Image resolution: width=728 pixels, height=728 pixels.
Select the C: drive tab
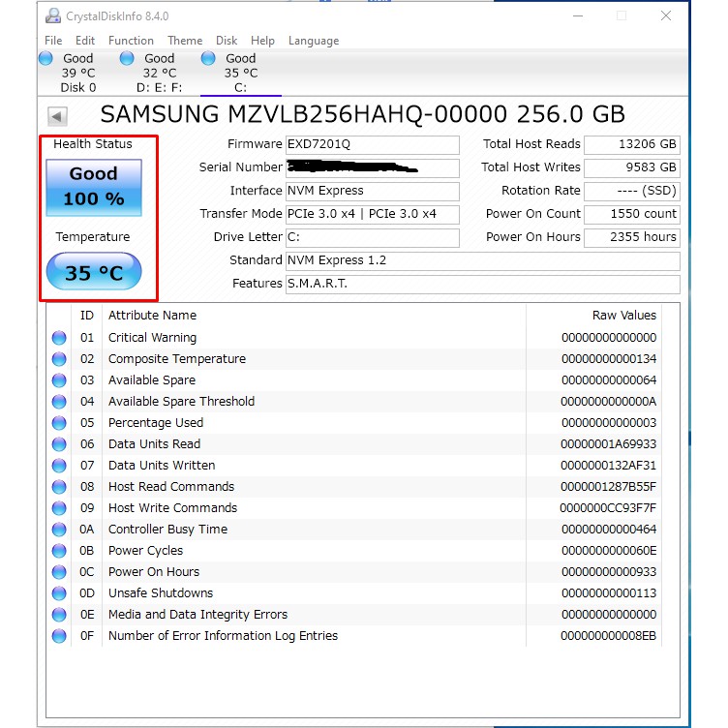point(240,73)
